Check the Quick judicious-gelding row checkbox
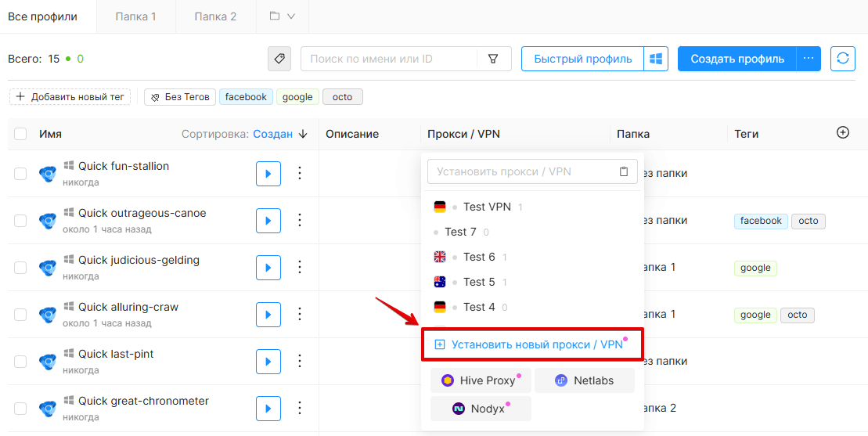This screenshot has width=868, height=436. pos(20,268)
